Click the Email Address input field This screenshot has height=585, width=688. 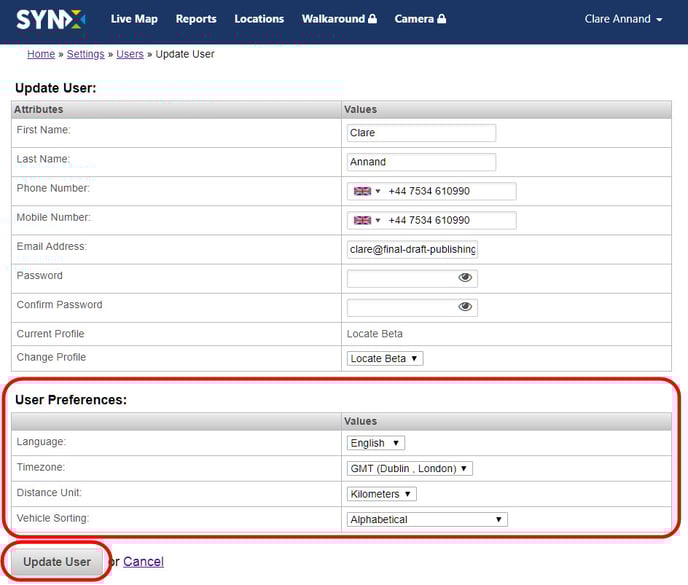tap(412, 249)
